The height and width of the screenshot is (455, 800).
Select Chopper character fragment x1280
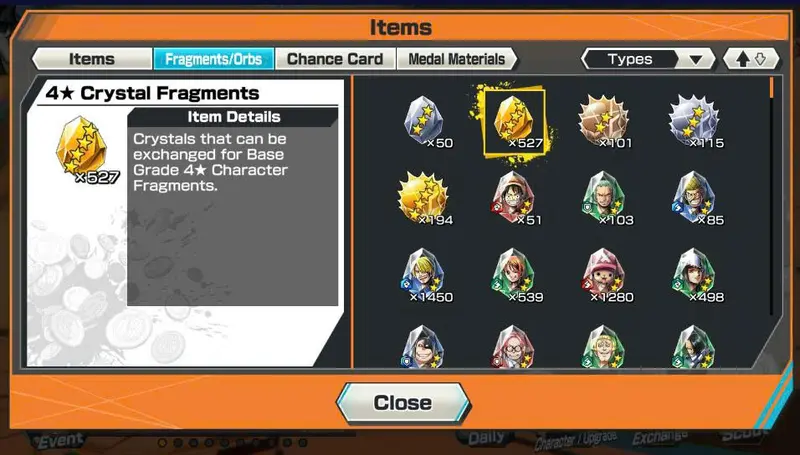605,274
